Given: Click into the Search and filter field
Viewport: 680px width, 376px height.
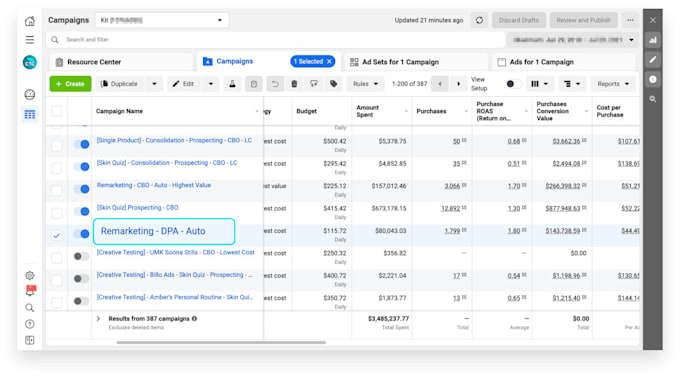Looking at the screenshot, I should 275,39.
